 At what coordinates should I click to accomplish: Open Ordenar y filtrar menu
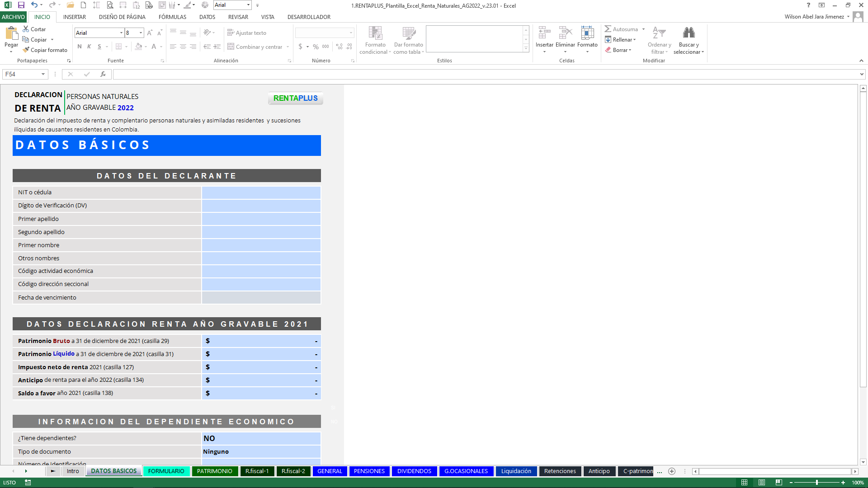pyautogui.click(x=659, y=40)
